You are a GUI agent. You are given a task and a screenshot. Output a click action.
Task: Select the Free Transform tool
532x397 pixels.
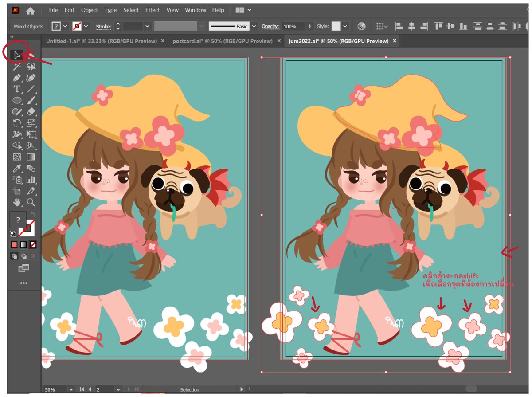pyautogui.click(x=31, y=134)
